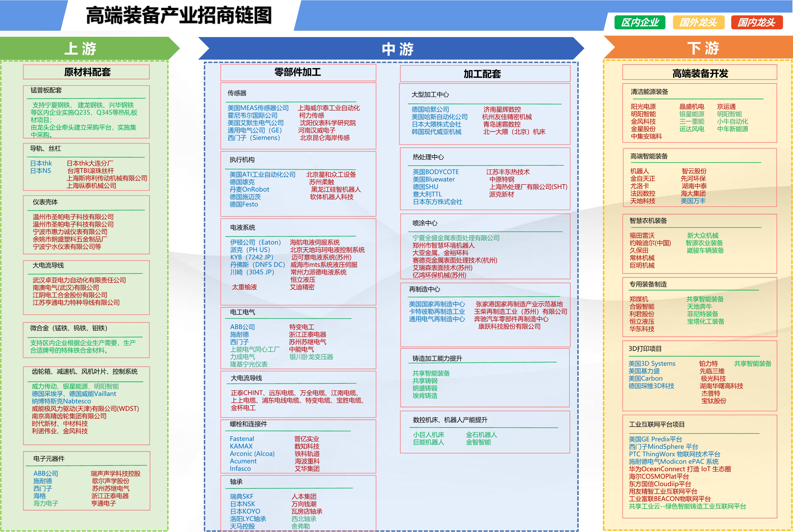Click 英国BODYCOTE entry
Image resolution: width=793 pixels, height=532 pixels.
(x=436, y=172)
